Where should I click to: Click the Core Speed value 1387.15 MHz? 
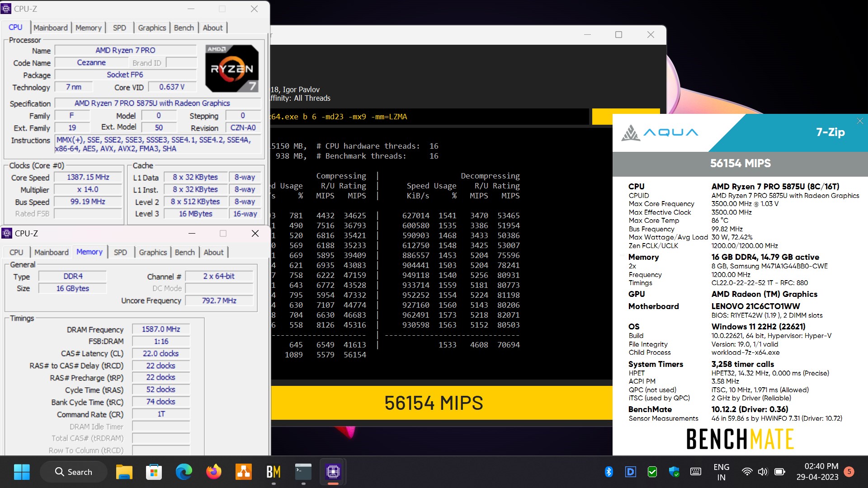(x=88, y=177)
